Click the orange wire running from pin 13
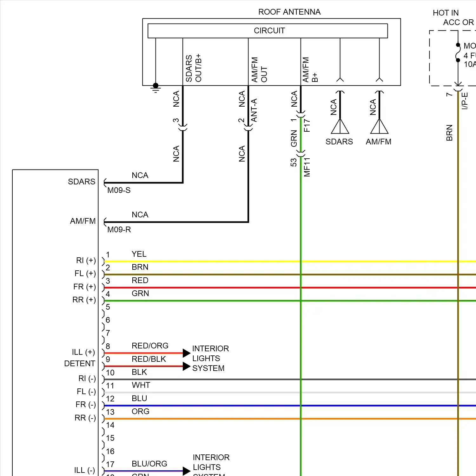The height and width of the screenshot is (476, 476). click(290, 419)
